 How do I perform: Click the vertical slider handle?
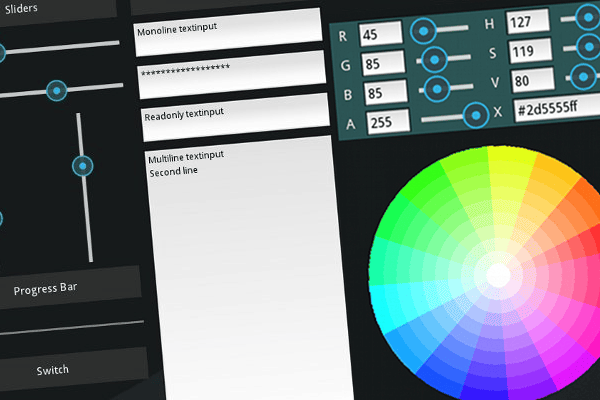tap(82, 166)
